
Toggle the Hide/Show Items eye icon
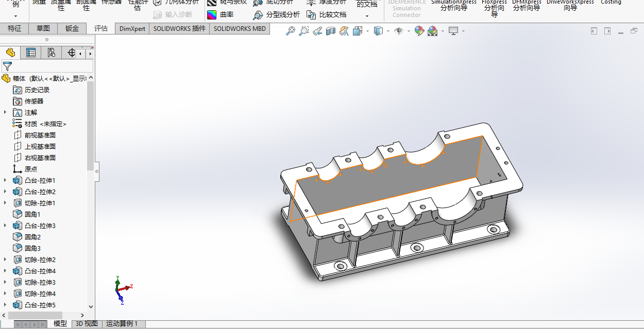tap(398, 31)
